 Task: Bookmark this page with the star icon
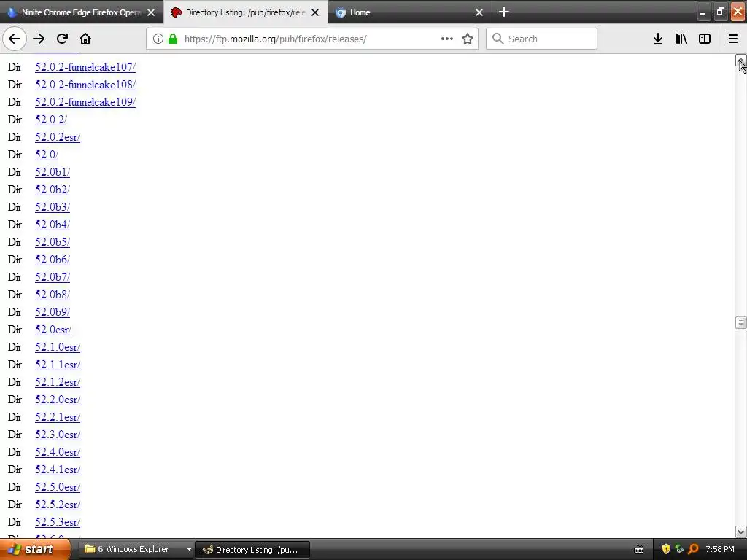468,39
